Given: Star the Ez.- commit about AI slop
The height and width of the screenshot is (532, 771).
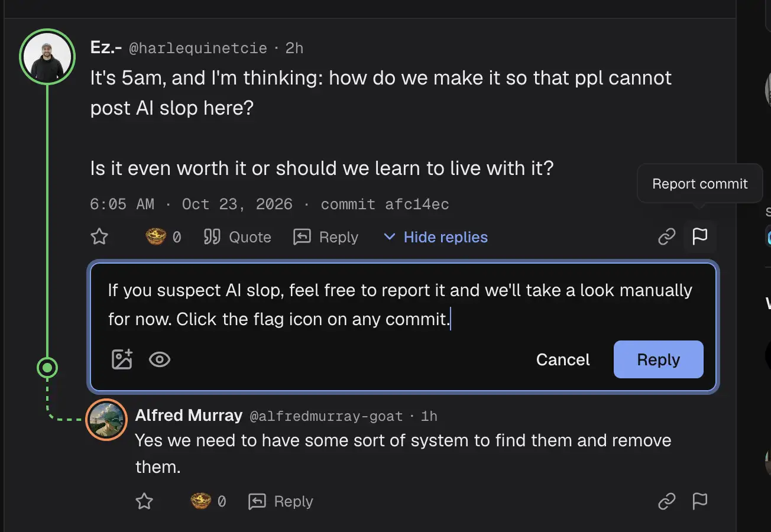Looking at the screenshot, I should point(99,237).
